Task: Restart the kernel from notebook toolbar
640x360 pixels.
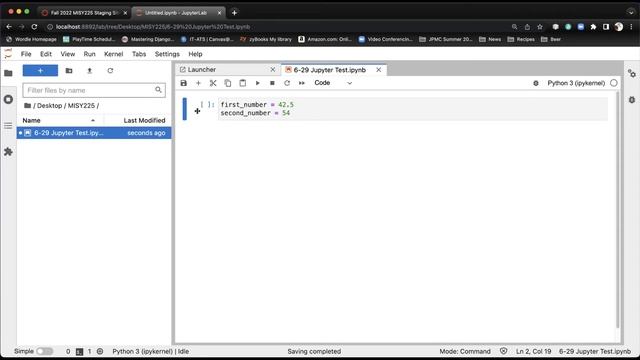Action: click(287, 83)
